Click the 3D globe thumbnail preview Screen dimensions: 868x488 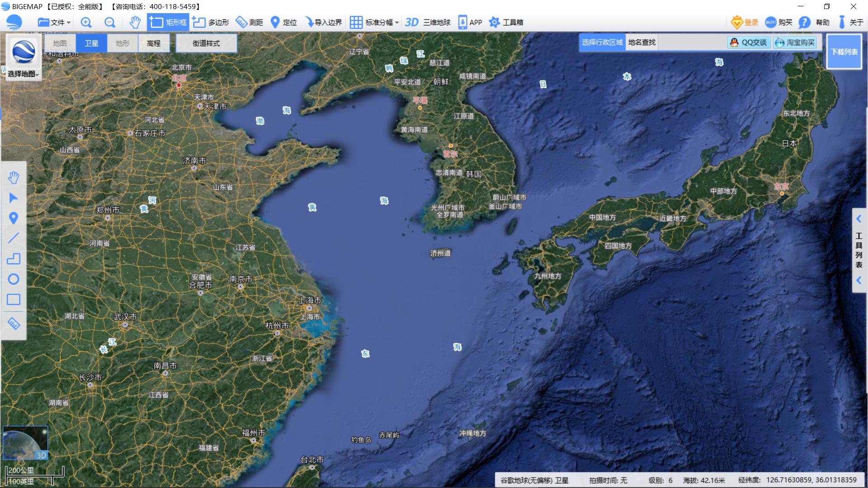(25, 443)
